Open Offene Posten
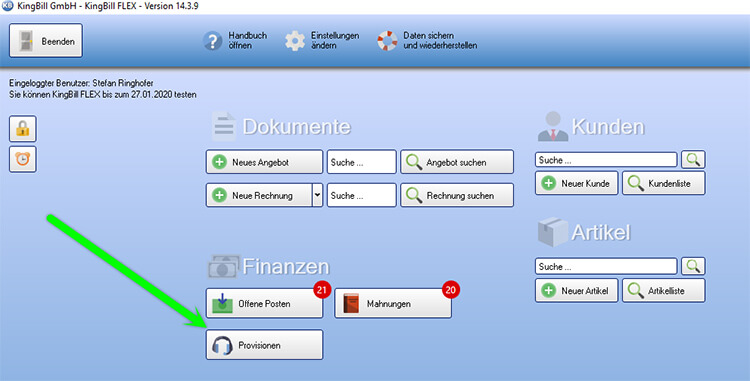Image resolution: width=750 pixels, height=381 pixels. 265,304
